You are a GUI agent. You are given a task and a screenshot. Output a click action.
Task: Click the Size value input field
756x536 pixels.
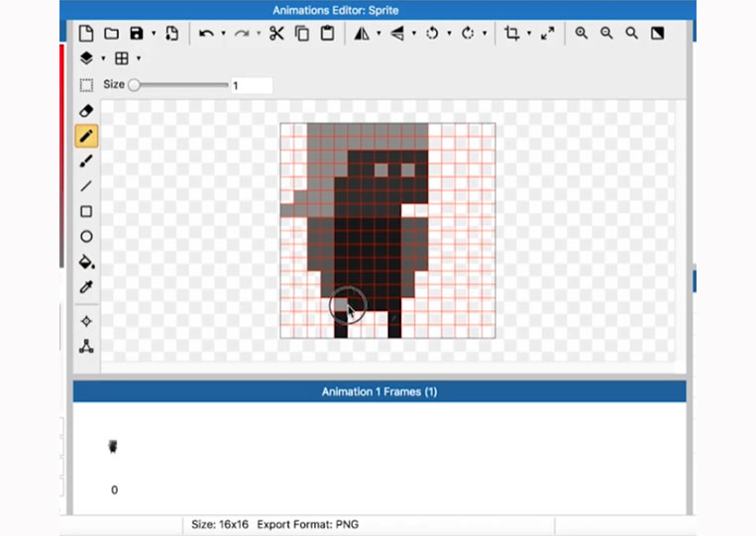click(x=252, y=85)
